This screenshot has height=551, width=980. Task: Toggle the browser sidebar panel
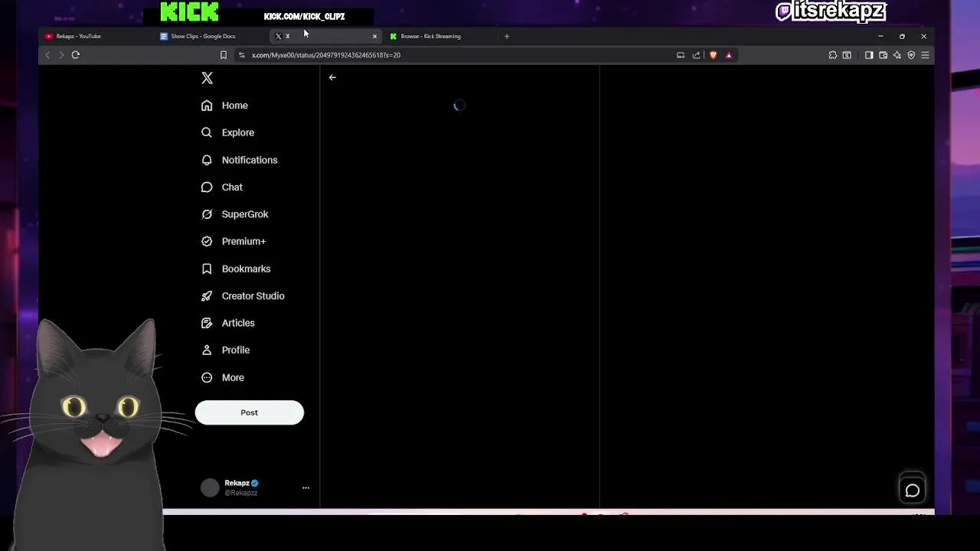[x=869, y=55]
